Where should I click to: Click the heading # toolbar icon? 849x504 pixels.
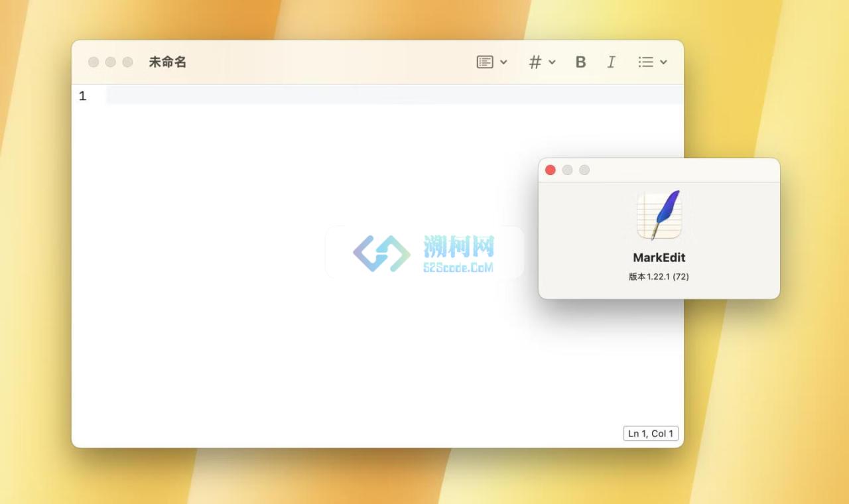click(535, 62)
